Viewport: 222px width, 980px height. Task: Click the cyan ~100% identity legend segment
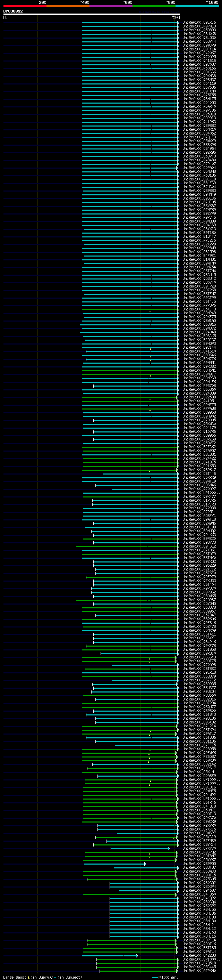[x=197, y=6]
